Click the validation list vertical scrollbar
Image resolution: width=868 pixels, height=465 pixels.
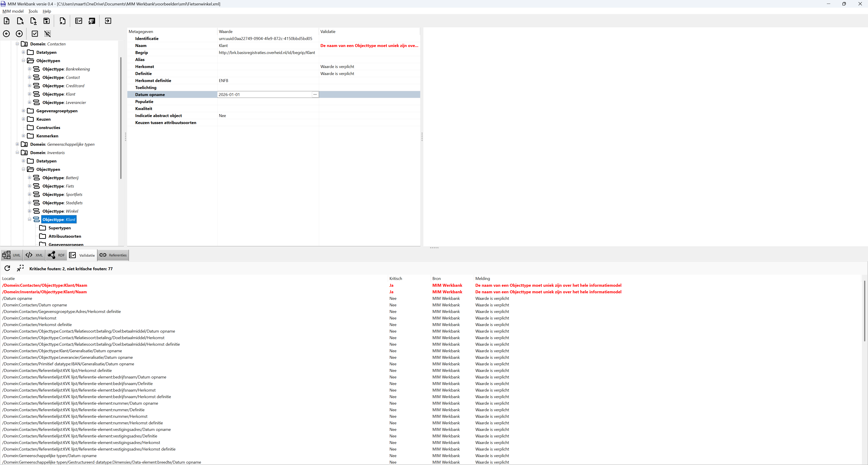click(x=864, y=310)
